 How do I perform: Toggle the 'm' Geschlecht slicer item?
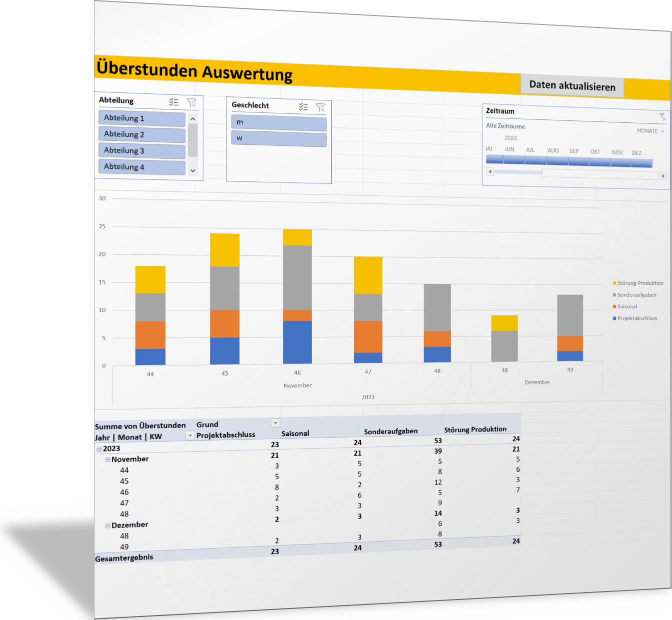[278, 123]
